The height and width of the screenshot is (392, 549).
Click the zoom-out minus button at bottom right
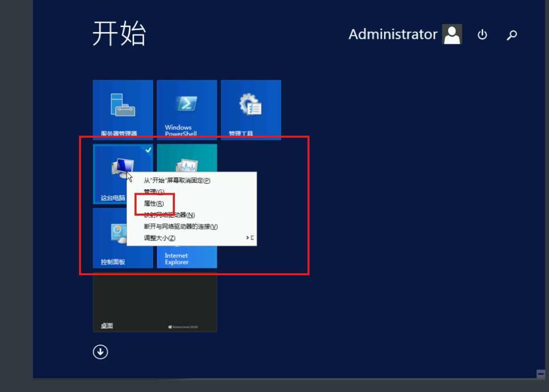(x=540, y=374)
